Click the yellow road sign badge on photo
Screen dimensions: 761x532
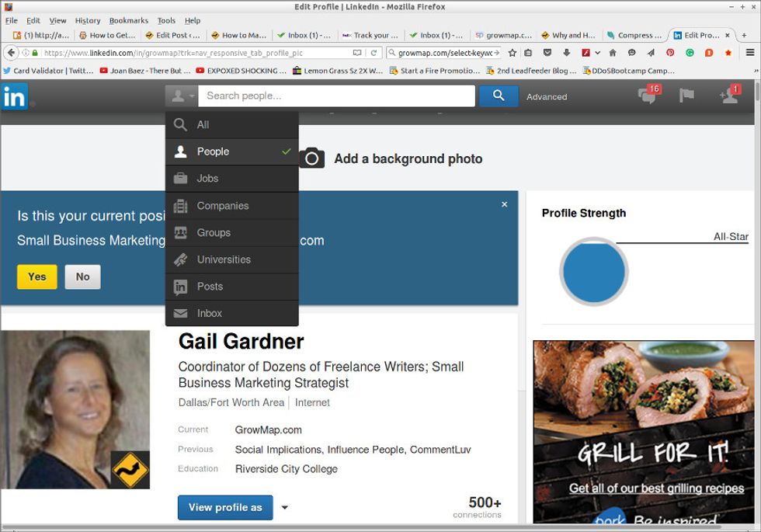click(130, 469)
